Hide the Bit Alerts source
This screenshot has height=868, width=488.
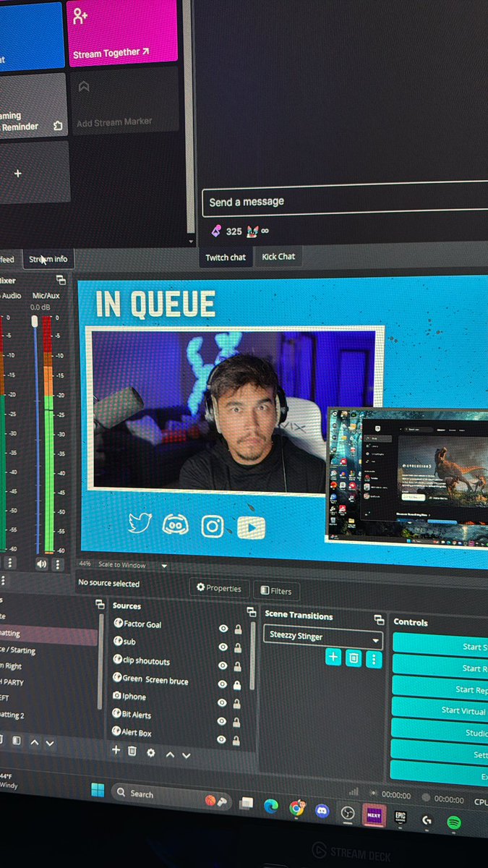tap(223, 721)
